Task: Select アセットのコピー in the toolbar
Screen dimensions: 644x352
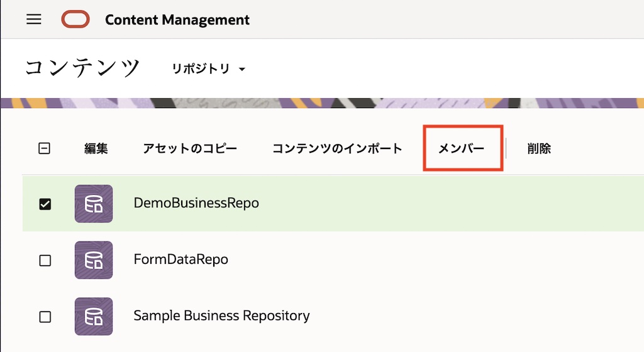Action: [x=190, y=149]
